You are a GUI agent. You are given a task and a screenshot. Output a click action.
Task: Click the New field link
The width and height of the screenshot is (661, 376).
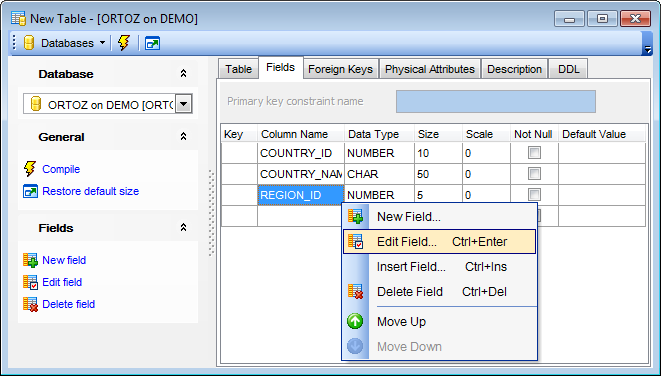click(64, 260)
